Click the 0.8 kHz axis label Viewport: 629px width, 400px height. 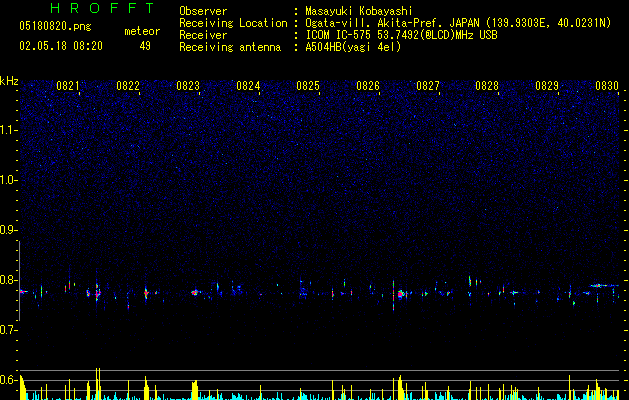(9, 280)
